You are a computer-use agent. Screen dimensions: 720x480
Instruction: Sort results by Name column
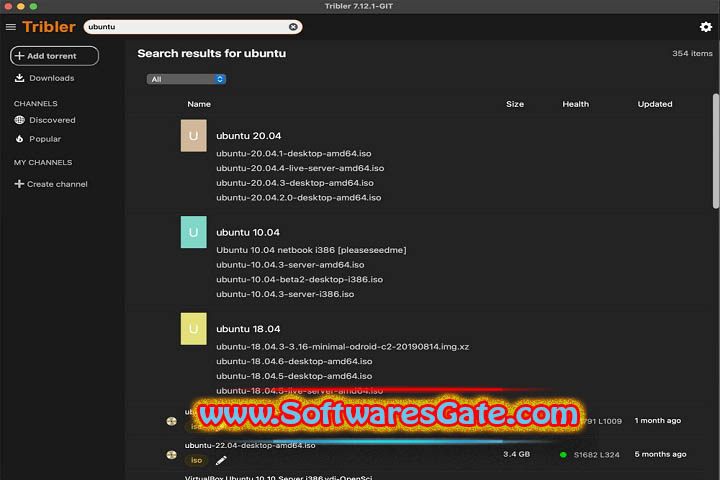coord(199,104)
